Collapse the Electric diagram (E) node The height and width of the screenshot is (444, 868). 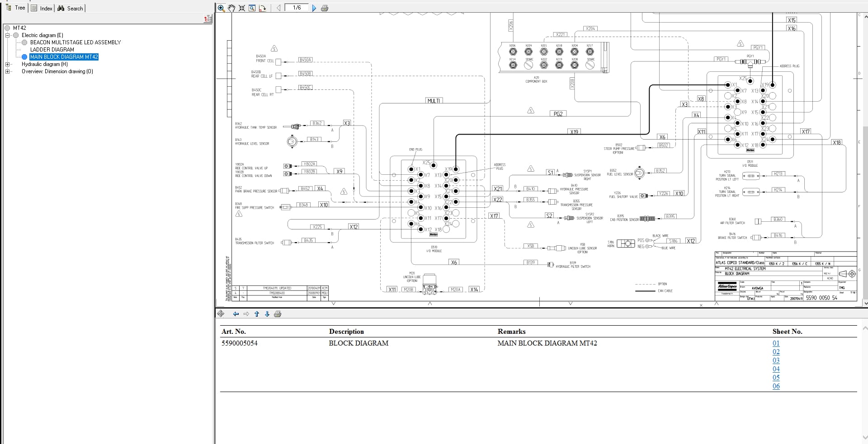click(7, 35)
